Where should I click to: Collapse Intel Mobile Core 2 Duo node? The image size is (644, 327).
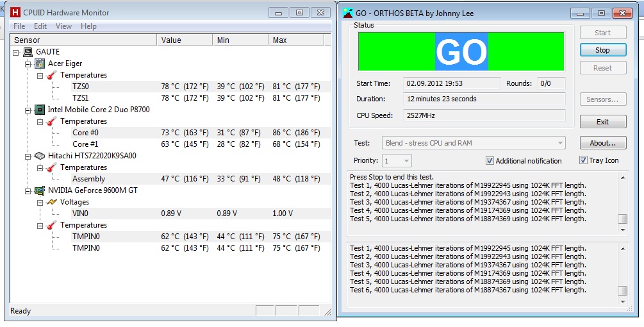click(x=28, y=110)
